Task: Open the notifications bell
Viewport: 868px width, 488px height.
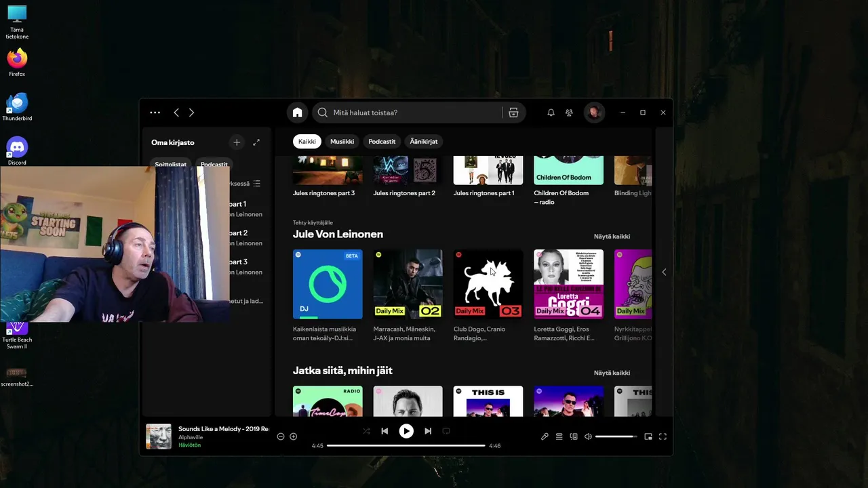Action: click(551, 113)
